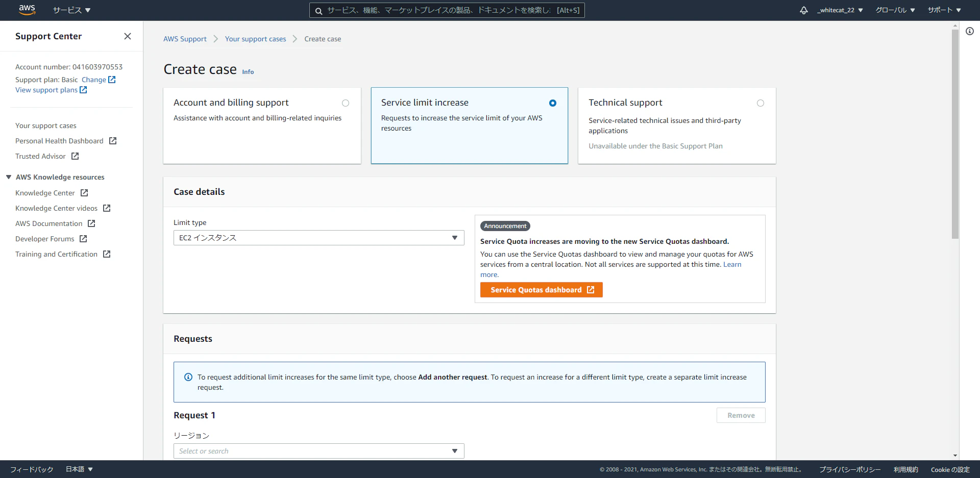Open Knowledge Center videos external link icon
The width and height of the screenshot is (980, 478).
click(106, 208)
